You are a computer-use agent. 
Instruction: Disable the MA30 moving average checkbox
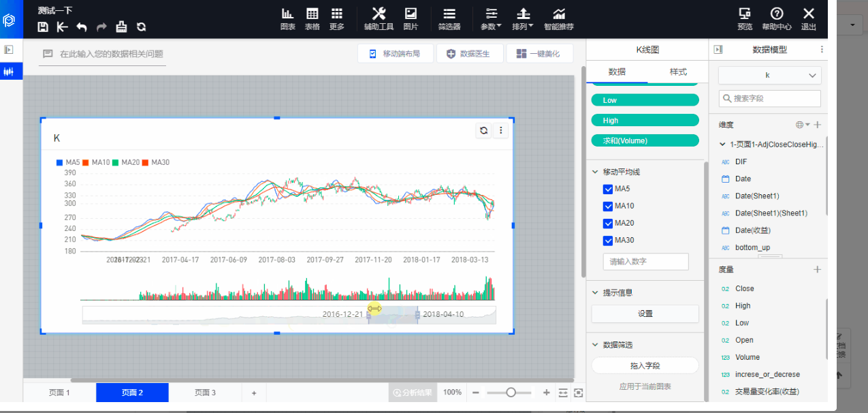[608, 240]
